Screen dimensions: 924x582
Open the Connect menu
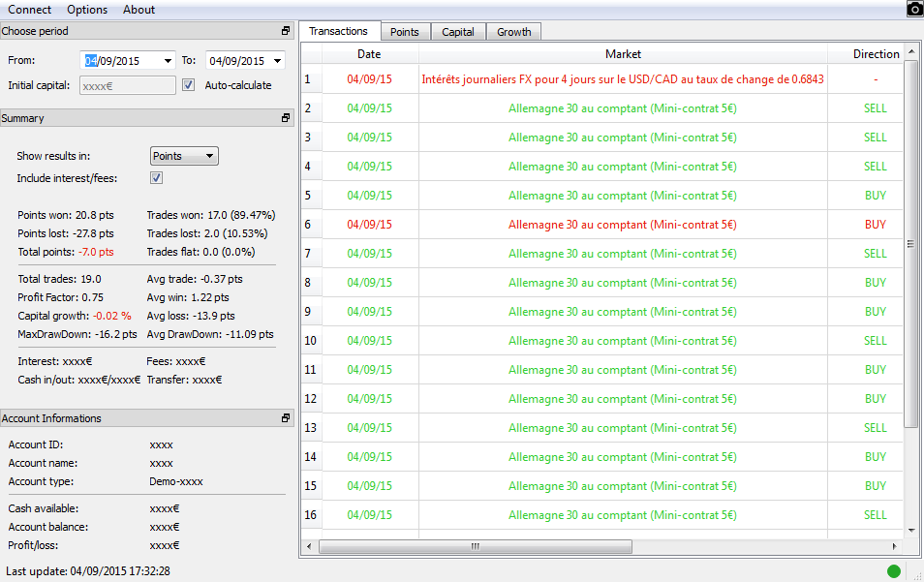(x=29, y=10)
